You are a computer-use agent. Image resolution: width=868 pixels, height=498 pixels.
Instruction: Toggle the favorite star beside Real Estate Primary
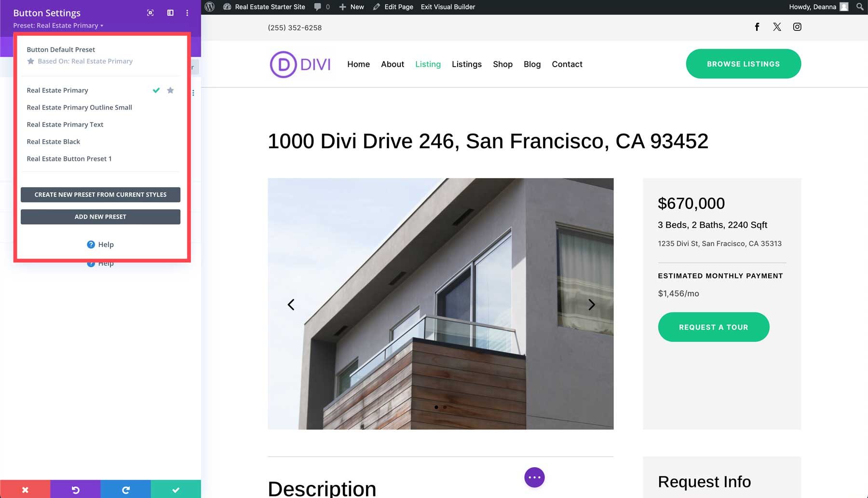tap(170, 90)
